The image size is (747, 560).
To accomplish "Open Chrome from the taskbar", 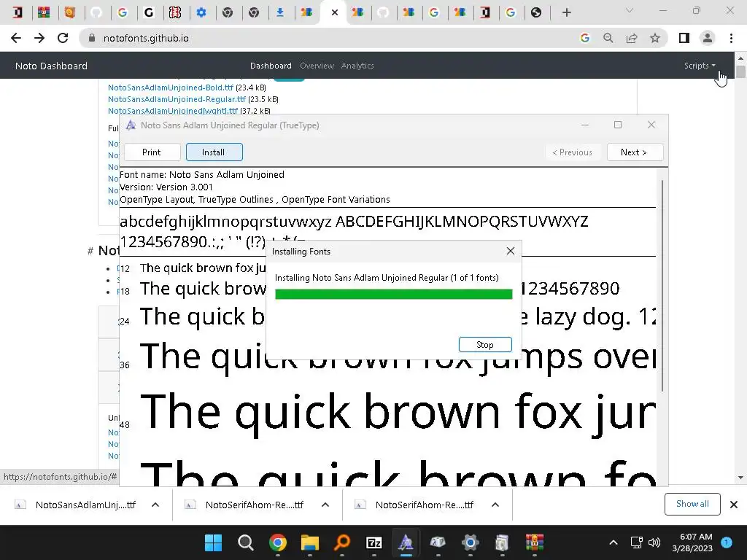I will [x=278, y=542].
